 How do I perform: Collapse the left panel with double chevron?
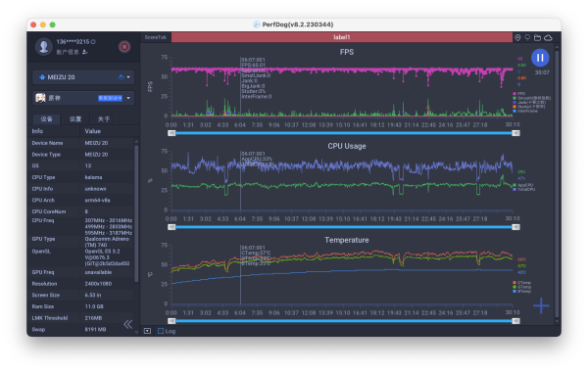coord(127,324)
